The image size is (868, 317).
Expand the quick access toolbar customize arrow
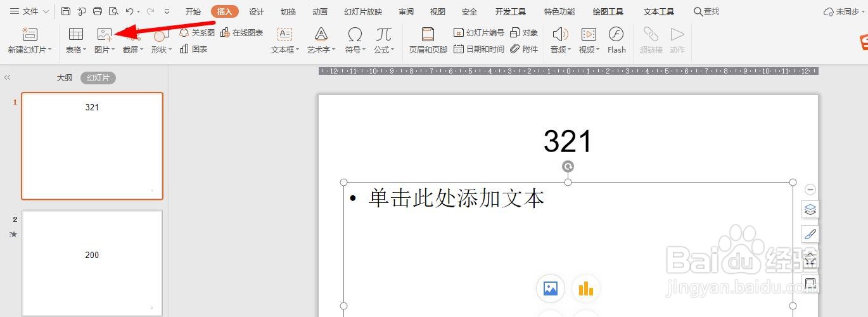pos(167,11)
